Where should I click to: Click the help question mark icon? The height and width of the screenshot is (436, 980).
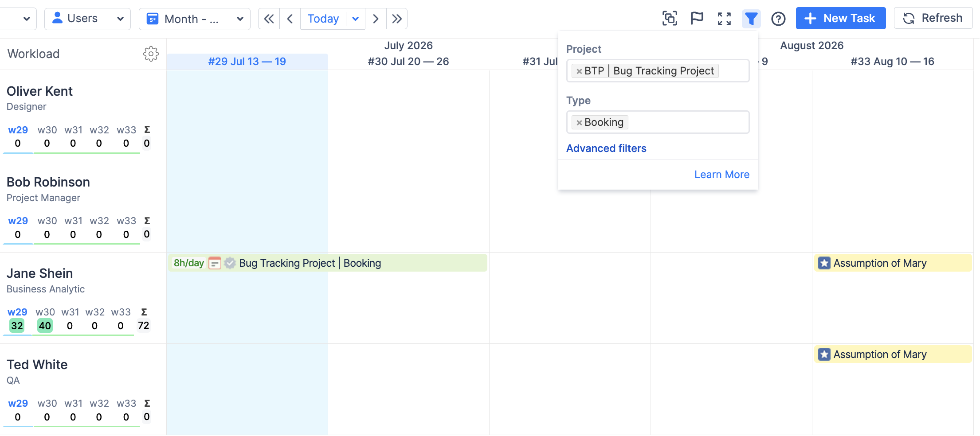tap(778, 19)
